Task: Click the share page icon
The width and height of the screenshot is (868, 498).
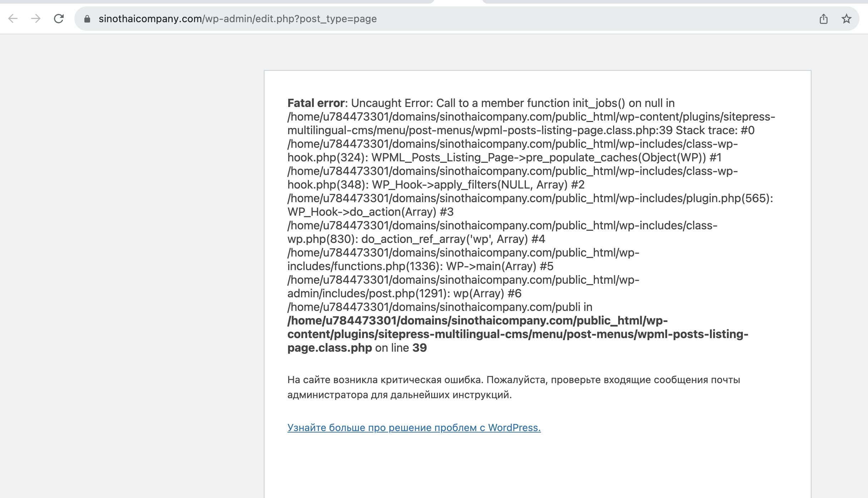Action: click(823, 19)
